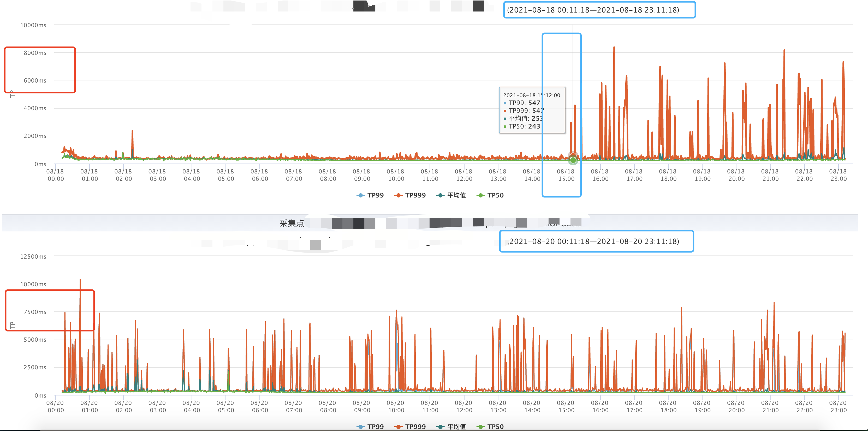Click the 08/20 10:00 x-axis label
868x431 pixels.
tap(396, 406)
